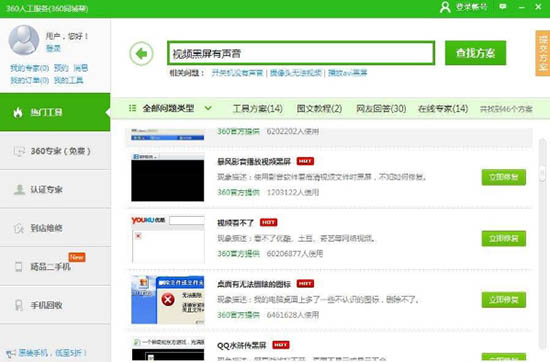Click the results list vertical scrollbar
This screenshot has height=362, width=550.
pos(542,244)
